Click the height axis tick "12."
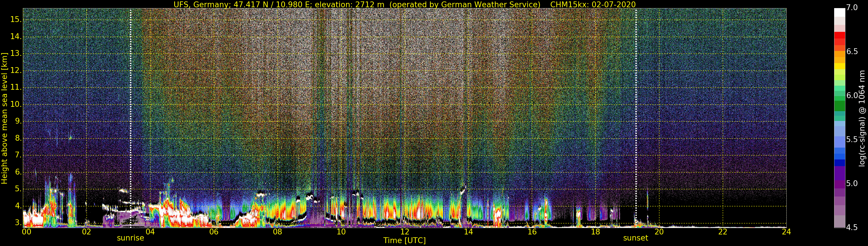Viewport: 868px width, 246px height. (16, 71)
